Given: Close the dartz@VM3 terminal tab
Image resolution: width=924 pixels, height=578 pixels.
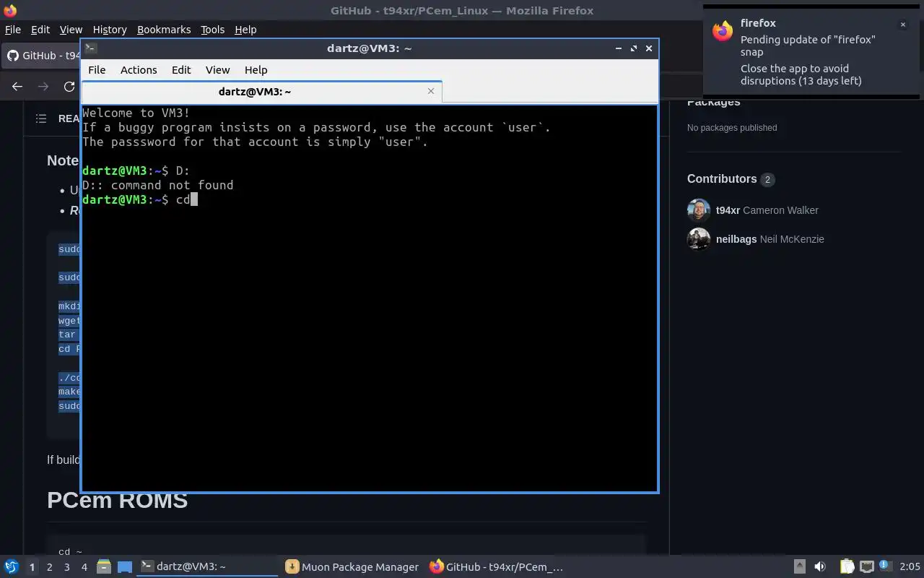Looking at the screenshot, I should (x=431, y=91).
